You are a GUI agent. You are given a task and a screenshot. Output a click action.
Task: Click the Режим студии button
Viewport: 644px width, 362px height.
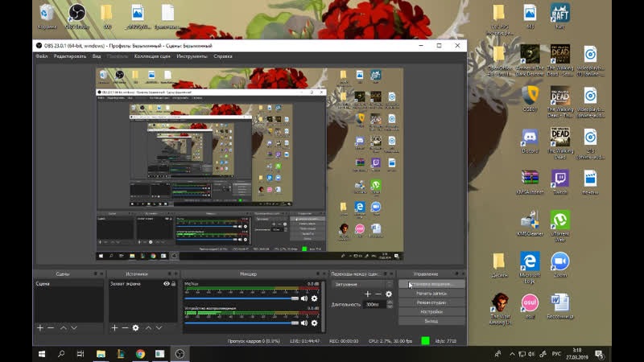tap(431, 302)
